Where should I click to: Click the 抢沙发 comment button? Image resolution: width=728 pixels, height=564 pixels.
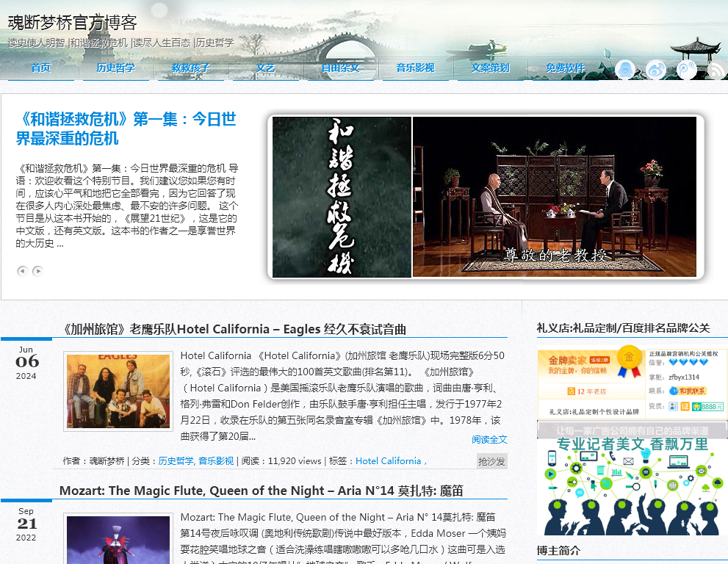click(x=491, y=461)
